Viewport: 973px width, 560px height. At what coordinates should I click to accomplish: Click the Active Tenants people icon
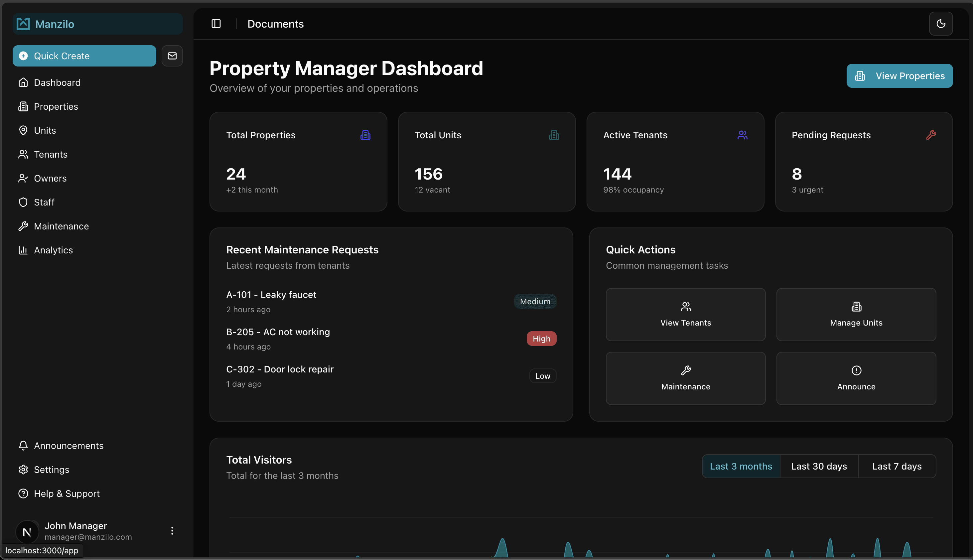point(742,135)
